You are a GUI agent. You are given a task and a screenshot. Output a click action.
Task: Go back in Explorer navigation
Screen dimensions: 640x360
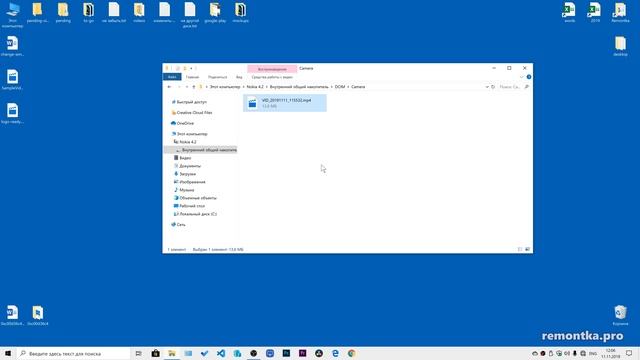[x=169, y=87]
